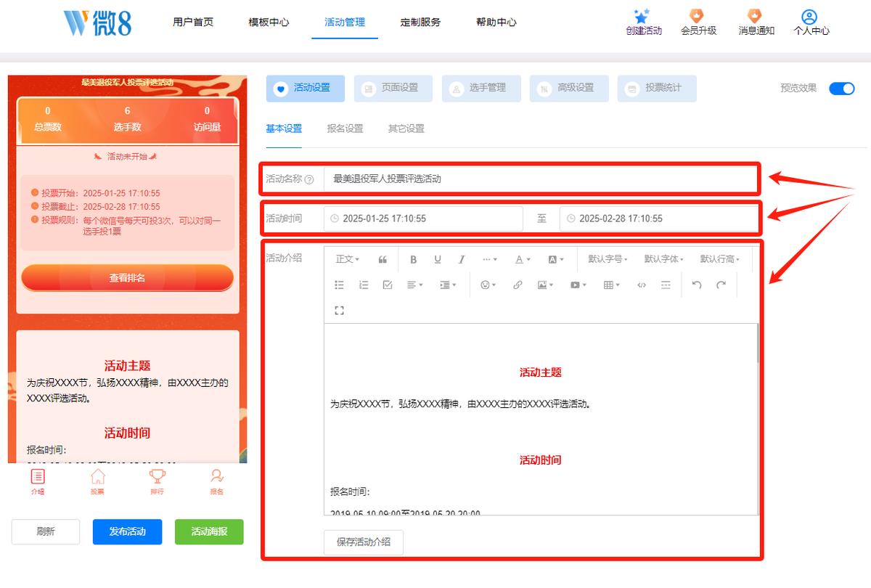Click 查看排名 in the phone preview
This screenshot has width=871, height=588.
tap(127, 277)
